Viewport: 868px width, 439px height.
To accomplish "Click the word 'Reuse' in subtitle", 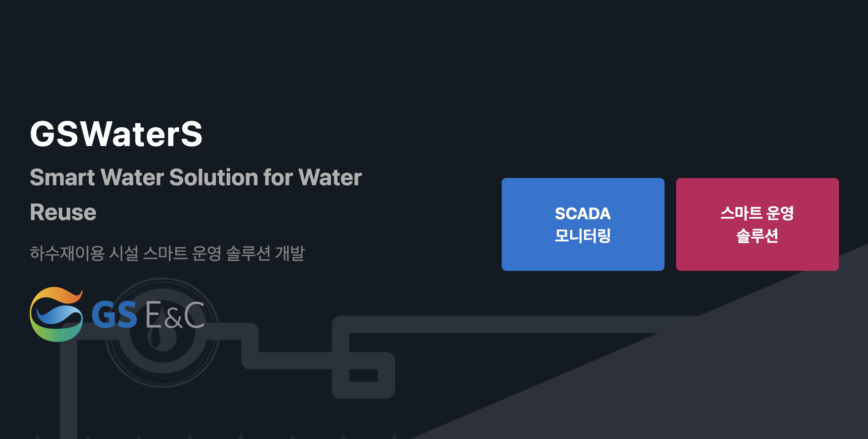I will (63, 212).
